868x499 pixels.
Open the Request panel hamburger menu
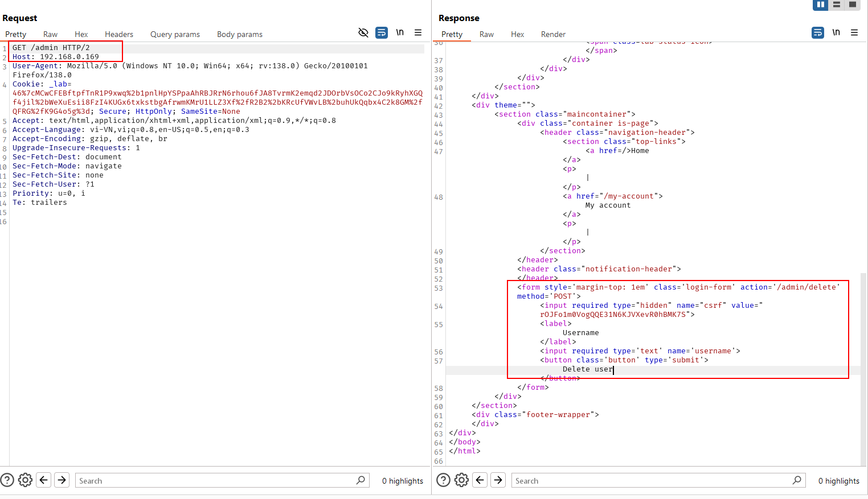tap(418, 32)
